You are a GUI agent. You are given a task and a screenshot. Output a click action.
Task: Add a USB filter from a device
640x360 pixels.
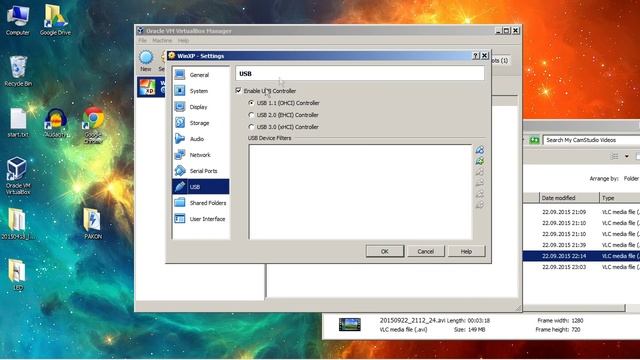click(480, 161)
